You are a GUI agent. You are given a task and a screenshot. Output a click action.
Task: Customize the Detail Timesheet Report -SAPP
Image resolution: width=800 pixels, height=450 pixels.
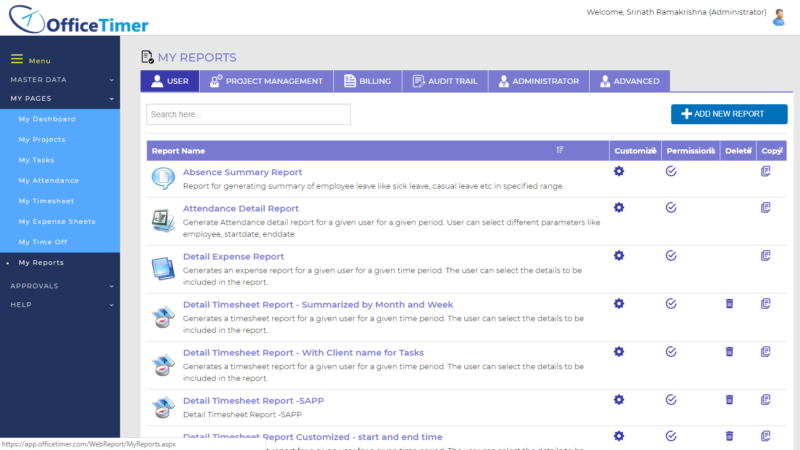click(619, 399)
